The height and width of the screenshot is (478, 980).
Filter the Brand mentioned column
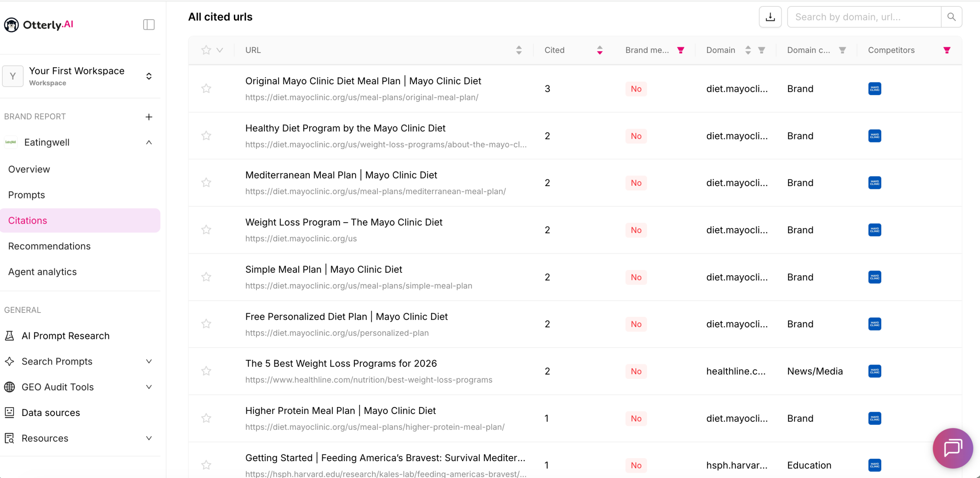tap(681, 50)
